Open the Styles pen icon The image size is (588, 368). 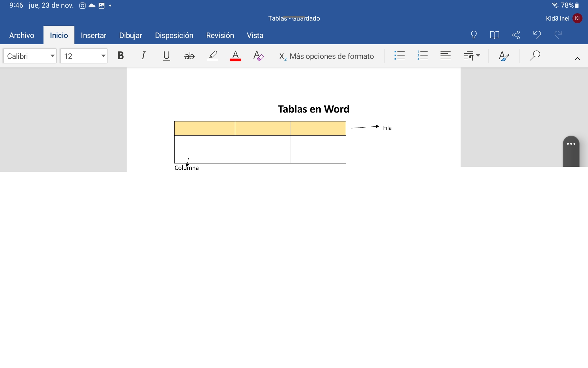coord(504,56)
